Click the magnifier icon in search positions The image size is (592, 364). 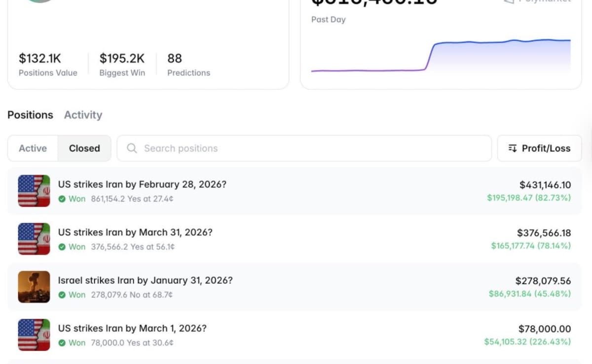[x=132, y=148]
